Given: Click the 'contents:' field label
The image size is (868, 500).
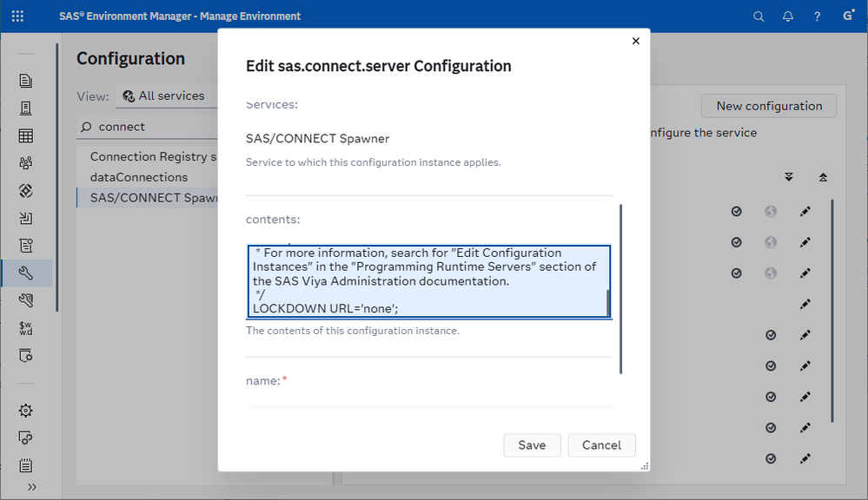Looking at the screenshot, I should 273,220.
